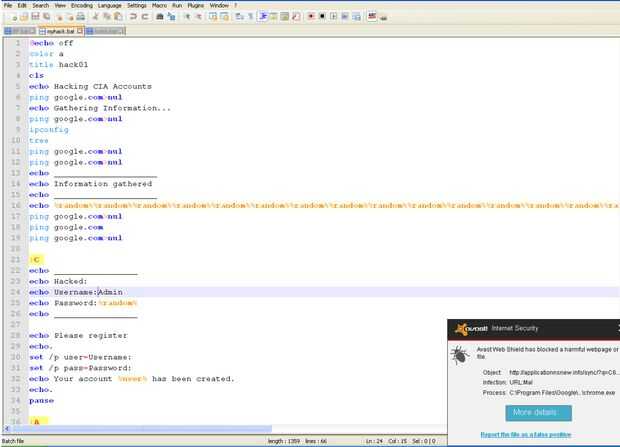Screen dimensions: 620x447
Task: Create a new document with the New icon
Action: pos(13,17)
